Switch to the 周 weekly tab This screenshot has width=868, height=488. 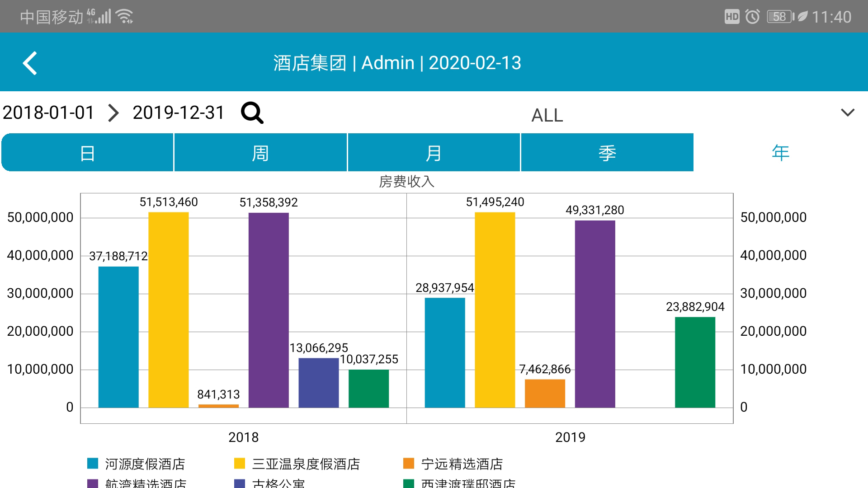tap(260, 153)
